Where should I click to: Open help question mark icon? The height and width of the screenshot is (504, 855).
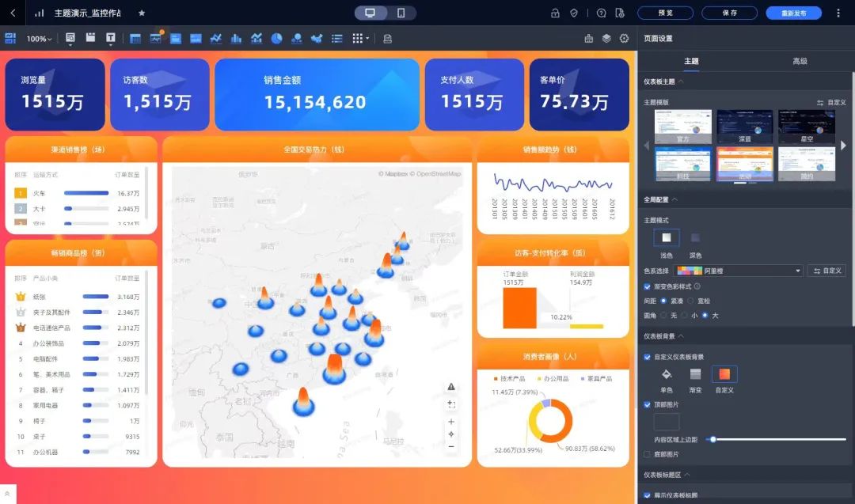tap(601, 13)
